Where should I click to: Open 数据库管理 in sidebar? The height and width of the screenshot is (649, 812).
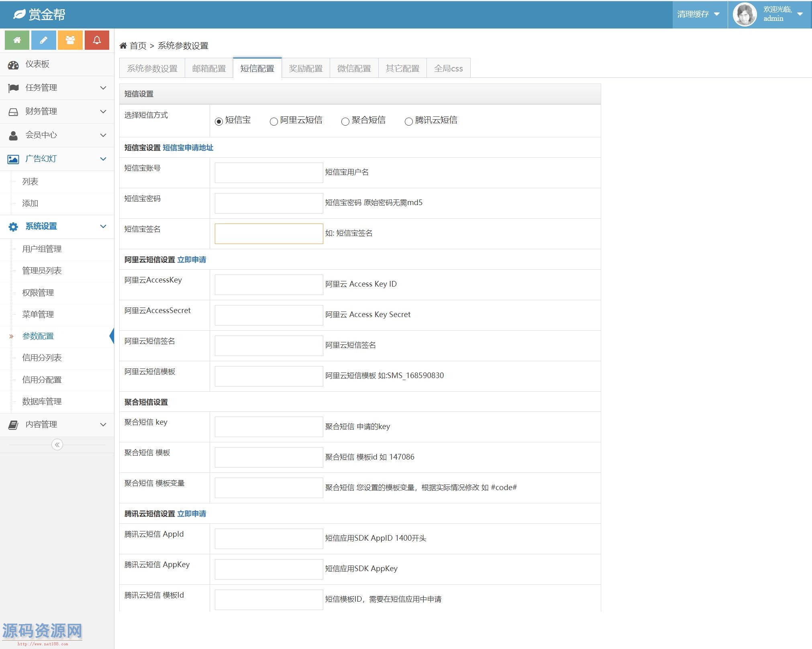click(42, 401)
